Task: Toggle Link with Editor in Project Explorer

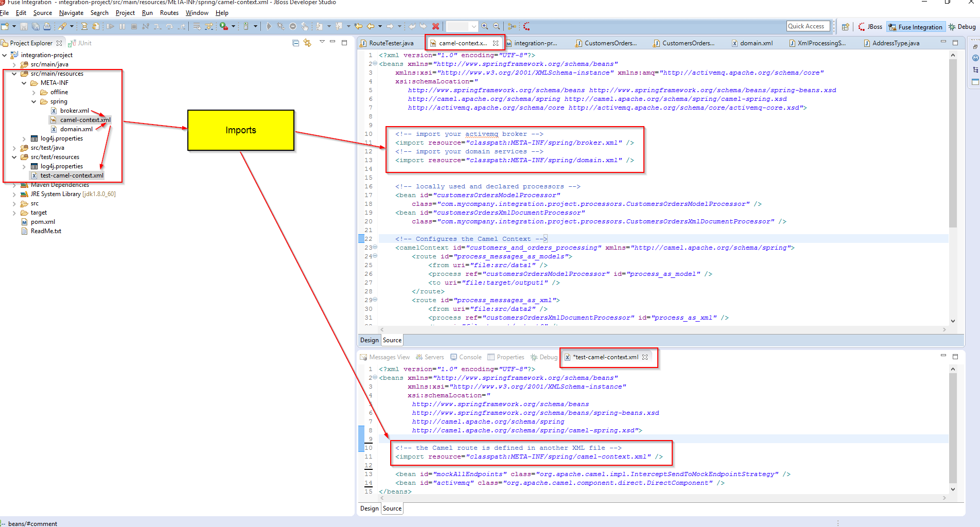Action: coord(307,43)
